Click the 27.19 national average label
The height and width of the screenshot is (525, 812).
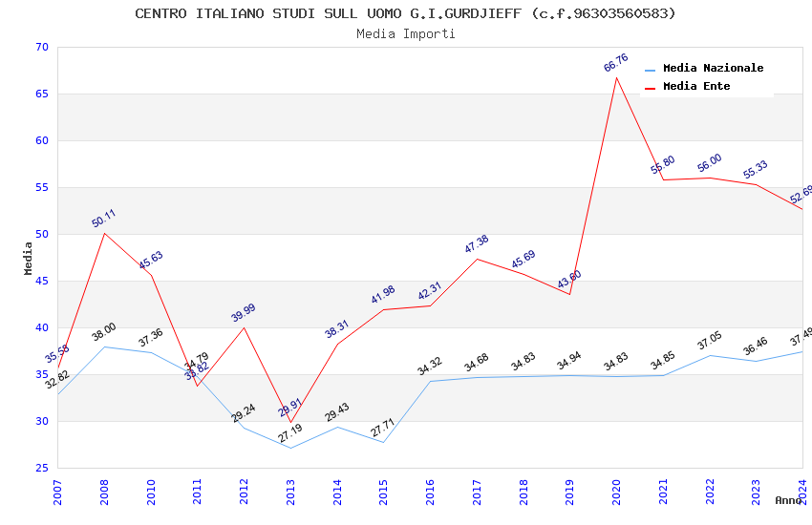[x=289, y=433]
